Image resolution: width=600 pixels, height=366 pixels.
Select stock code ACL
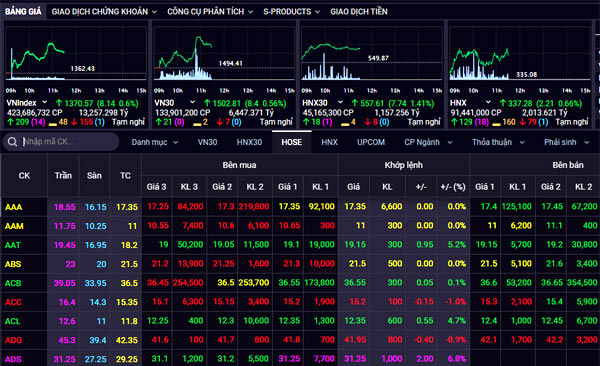(12, 321)
